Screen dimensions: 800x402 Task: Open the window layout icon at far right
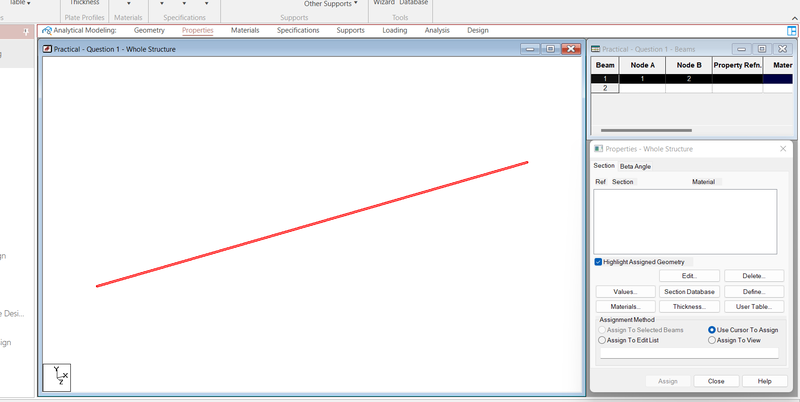pyautogui.click(x=792, y=31)
